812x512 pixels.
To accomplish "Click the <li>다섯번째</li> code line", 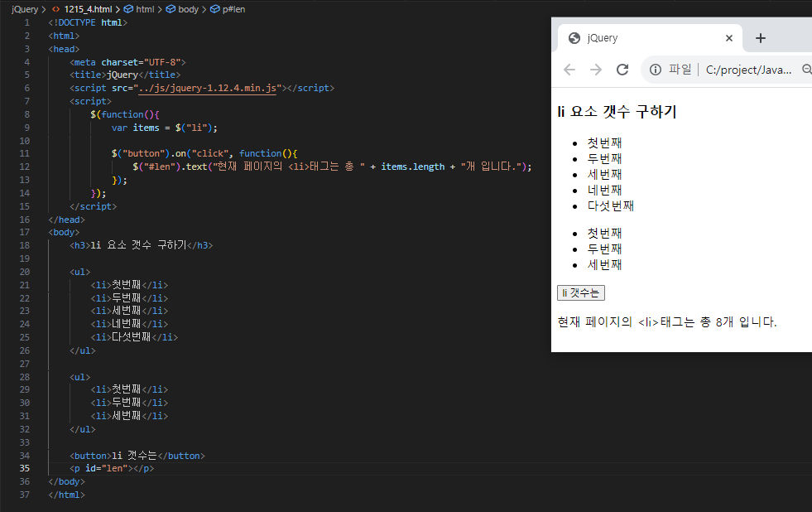I will pyautogui.click(x=134, y=337).
